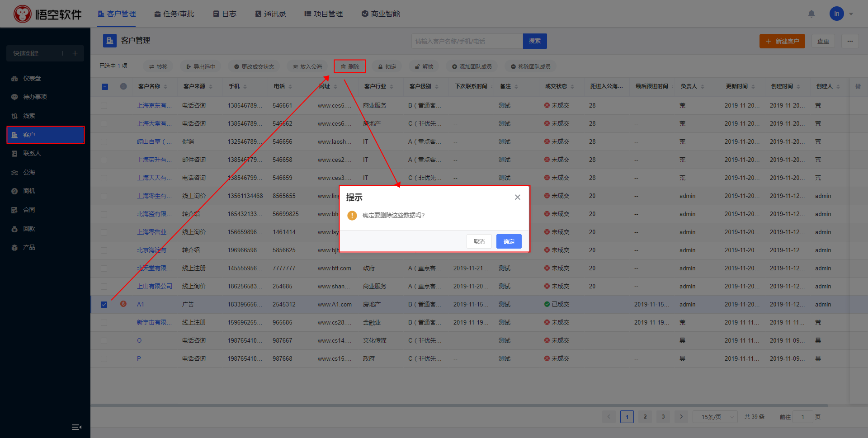868x438 pixels.
Task: Click the plus icon beside 快速创建
Action: pos(75,53)
